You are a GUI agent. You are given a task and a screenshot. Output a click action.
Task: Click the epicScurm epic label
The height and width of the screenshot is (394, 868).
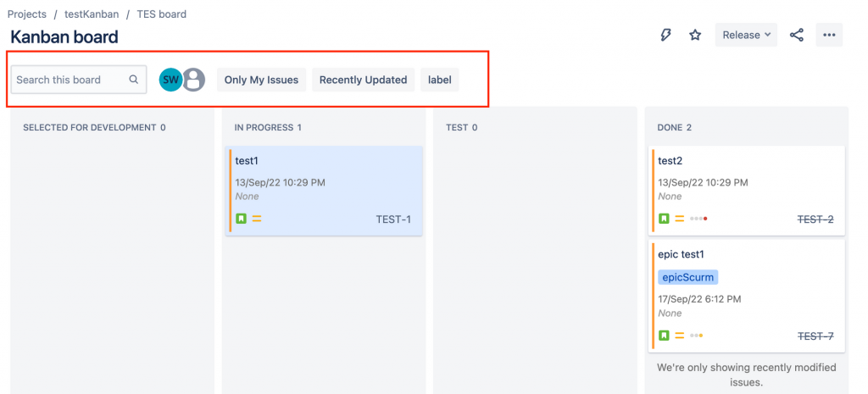(x=687, y=277)
